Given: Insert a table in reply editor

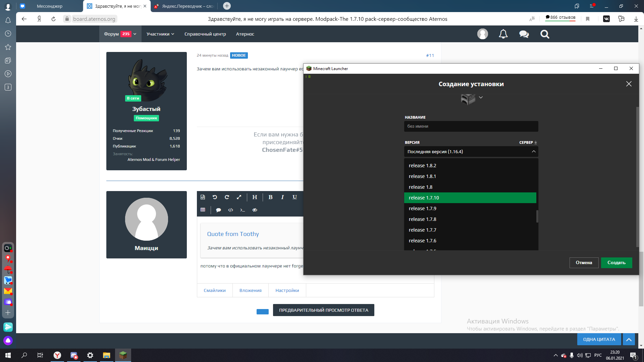Looking at the screenshot, I should click(203, 210).
